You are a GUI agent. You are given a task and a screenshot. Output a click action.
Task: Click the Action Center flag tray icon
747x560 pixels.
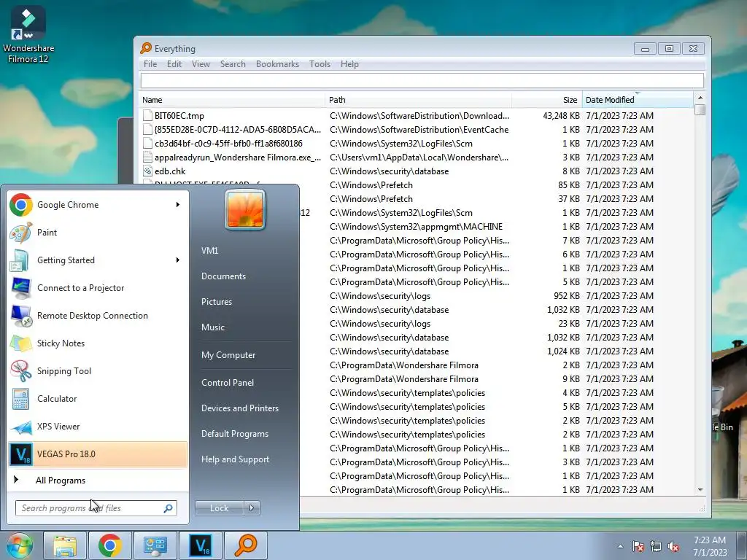(x=638, y=547)
